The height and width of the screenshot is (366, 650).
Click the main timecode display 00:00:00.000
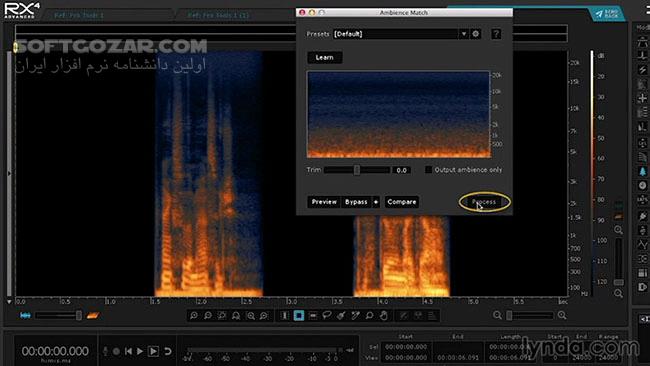(x=55, y=351)
